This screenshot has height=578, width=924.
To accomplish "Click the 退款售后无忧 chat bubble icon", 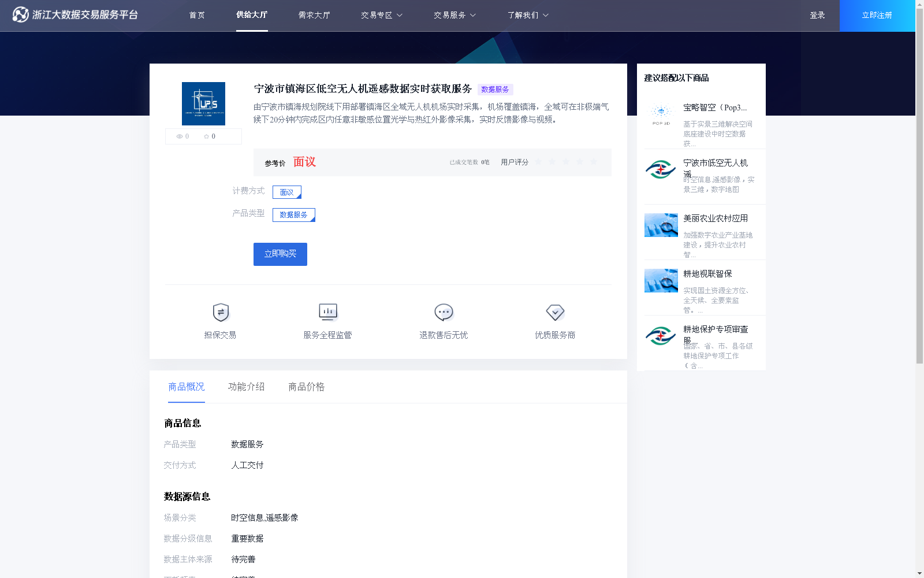I will [x=444, y=313].
